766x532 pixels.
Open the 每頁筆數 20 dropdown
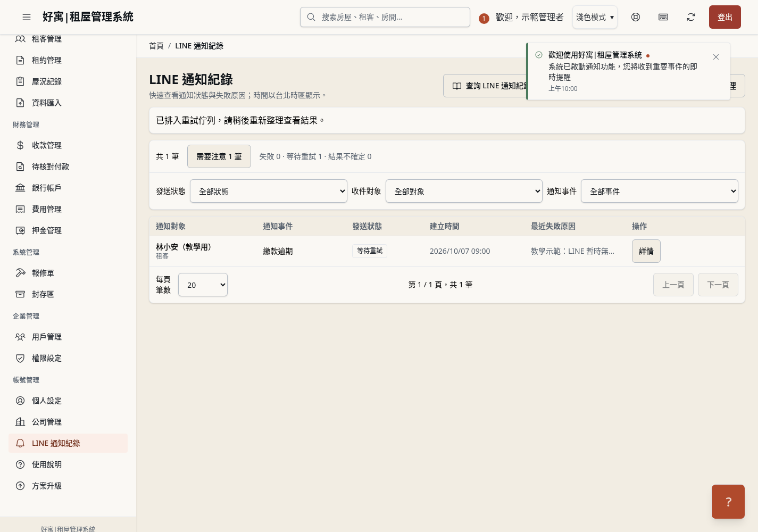click(203, 285)
